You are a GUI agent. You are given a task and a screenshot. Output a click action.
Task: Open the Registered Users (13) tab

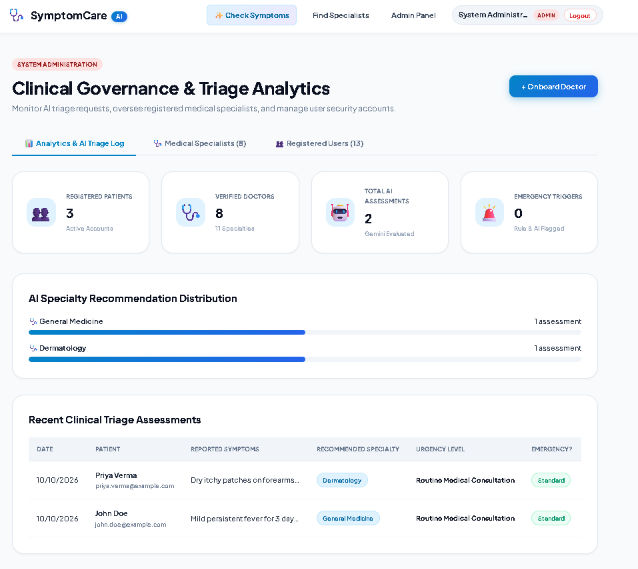pyautogui.click(x=320, y=143)
